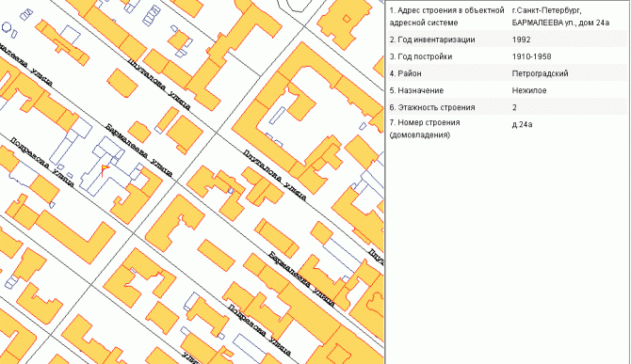The image size is (631, 364).
Task: Click the Петроградский district value
Action: coord(540,73)
